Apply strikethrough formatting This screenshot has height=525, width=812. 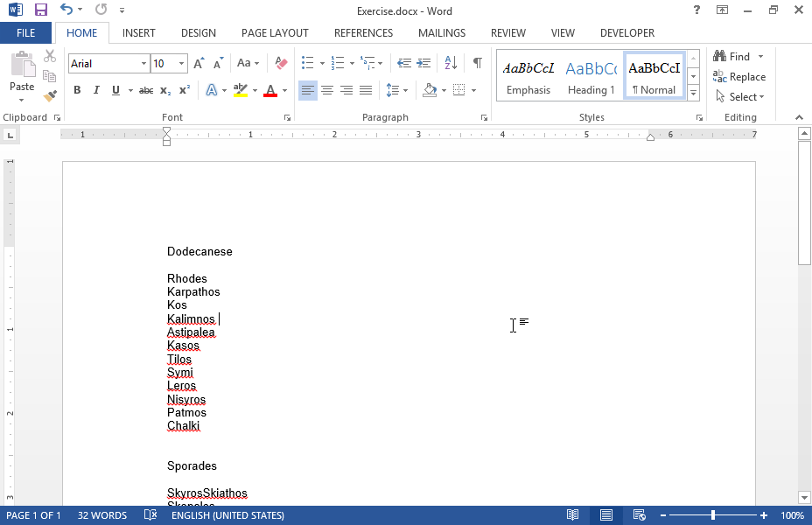146,90
